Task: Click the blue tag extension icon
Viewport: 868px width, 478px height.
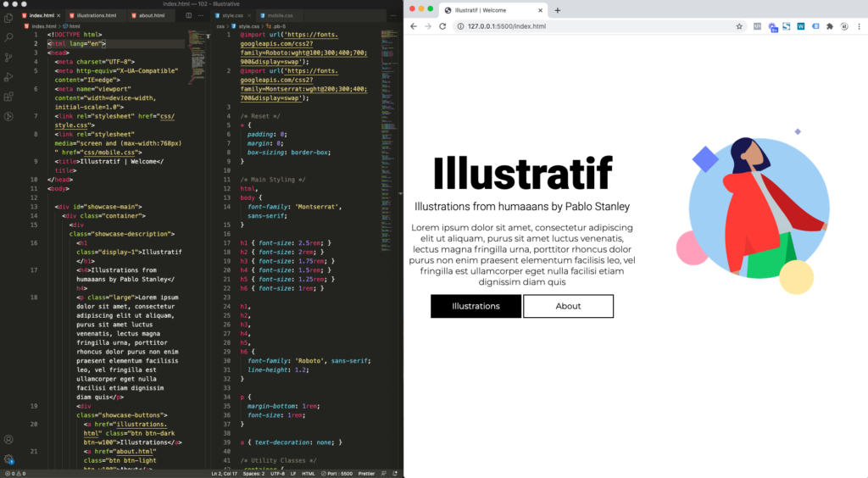Action: pos(815,26)
